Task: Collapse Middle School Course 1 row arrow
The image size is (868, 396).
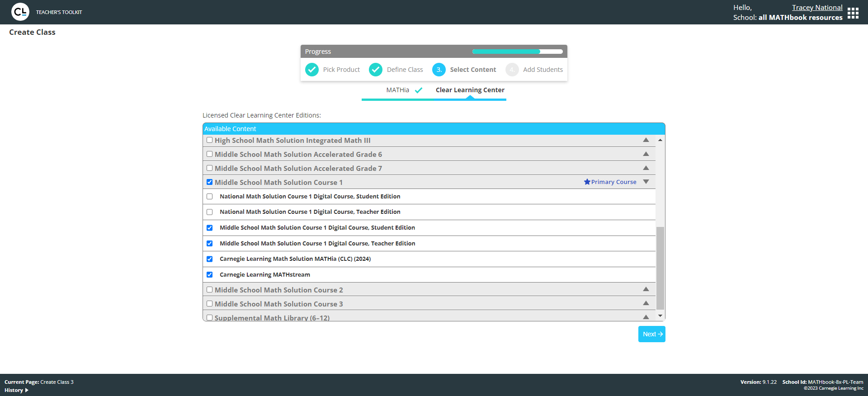Action: pos(646,182)
